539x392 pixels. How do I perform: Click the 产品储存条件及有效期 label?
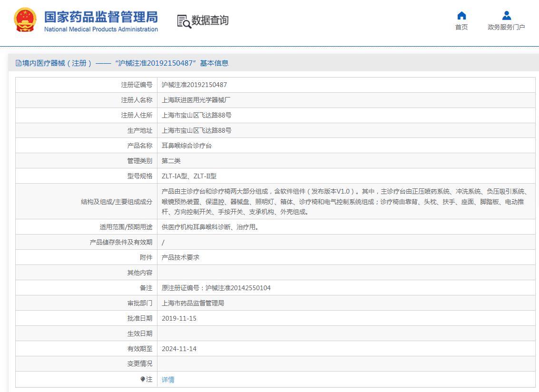pyautogui.click(x=121, y=242)
